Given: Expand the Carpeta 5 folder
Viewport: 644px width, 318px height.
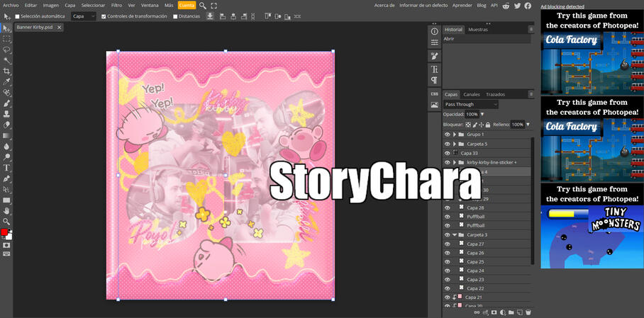Looking at the screenshot, I should point(455,144).
